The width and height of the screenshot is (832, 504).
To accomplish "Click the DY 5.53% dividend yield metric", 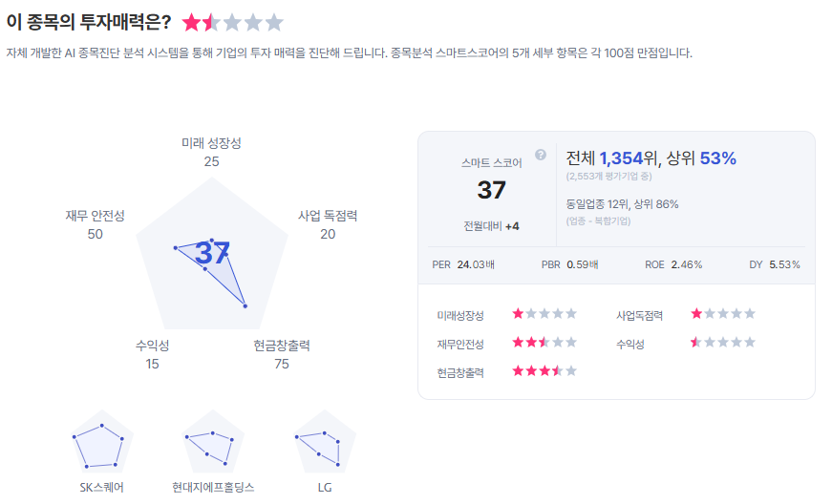I will [775, 264].
